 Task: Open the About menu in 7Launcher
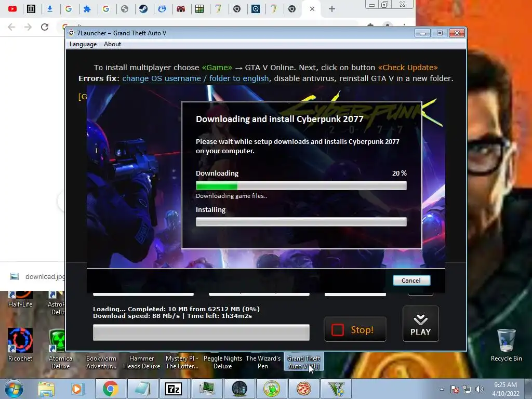[112, 44]
